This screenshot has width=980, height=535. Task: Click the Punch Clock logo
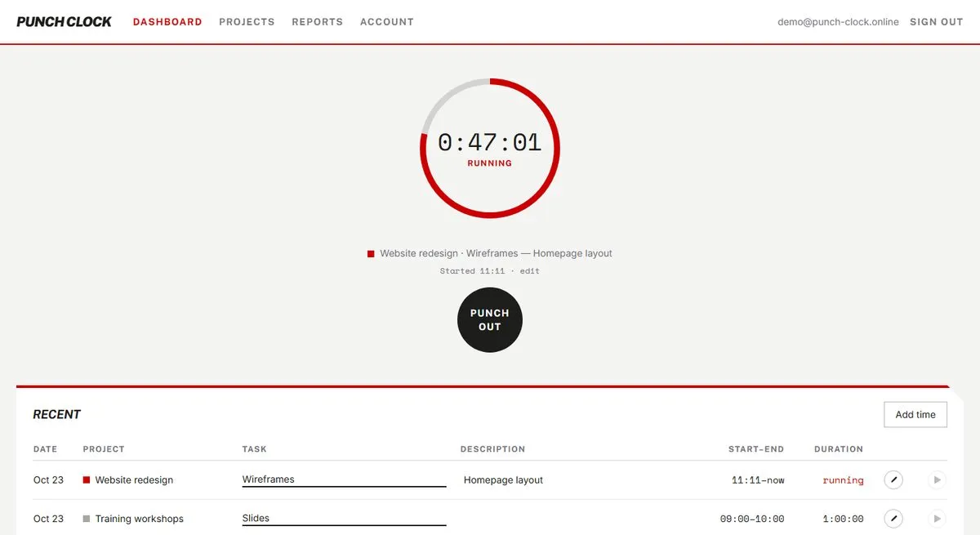point(64,22)
